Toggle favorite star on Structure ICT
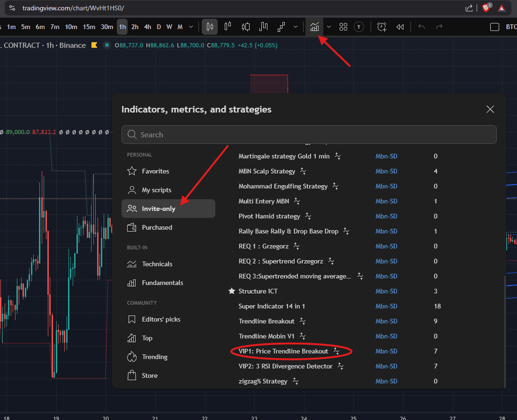Viewport: 517px width, 420px height. pos(232,291)
